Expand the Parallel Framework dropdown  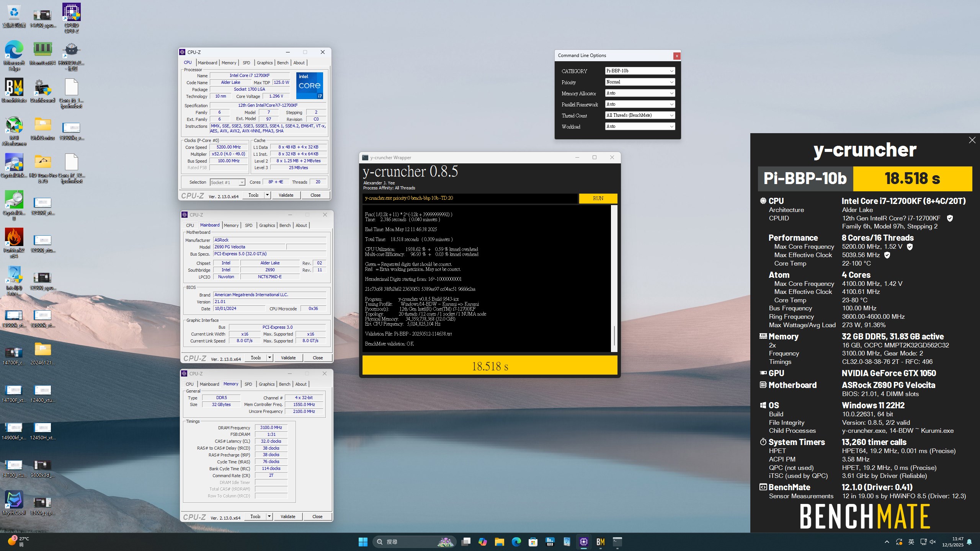640,104
